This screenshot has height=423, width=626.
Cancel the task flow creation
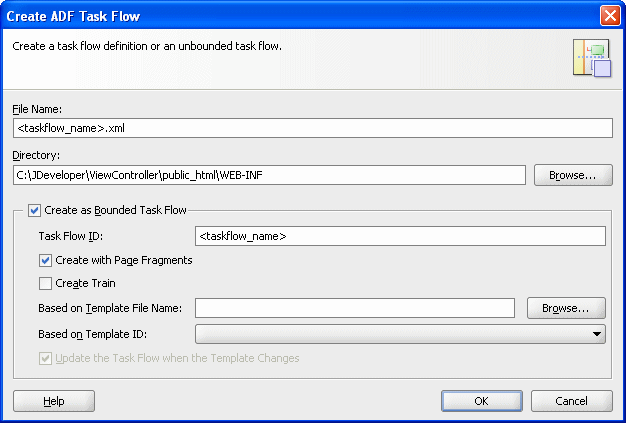[x=572, y=401]
